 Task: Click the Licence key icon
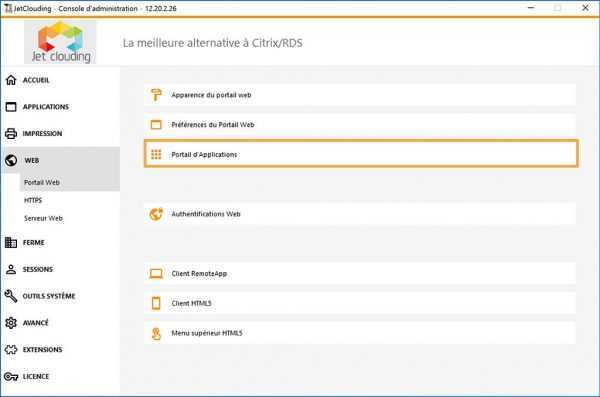click(x=11, y=377)
